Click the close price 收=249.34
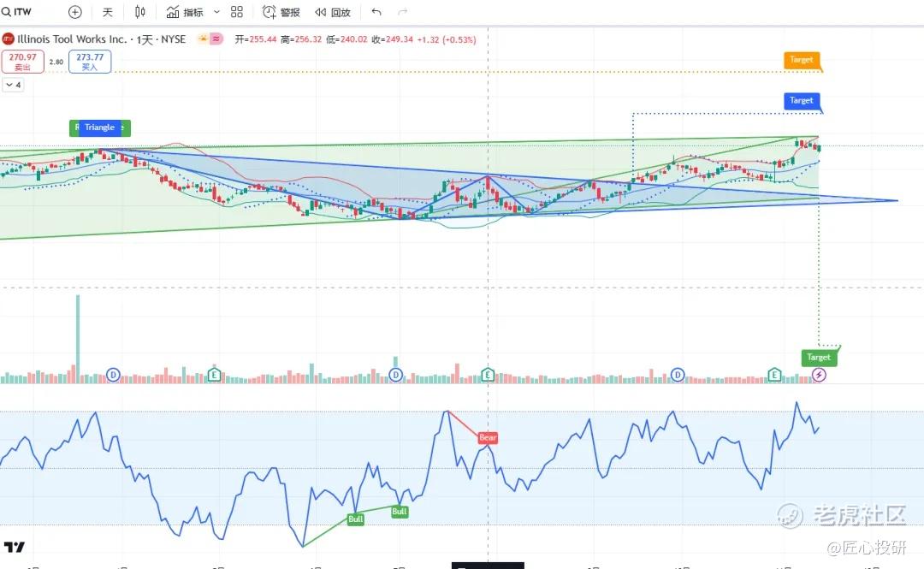924x569 pixels. (393, 39)
